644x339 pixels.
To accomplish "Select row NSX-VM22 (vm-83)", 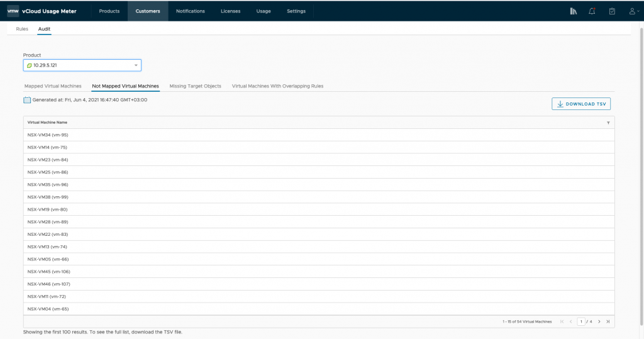I will 319,234.
